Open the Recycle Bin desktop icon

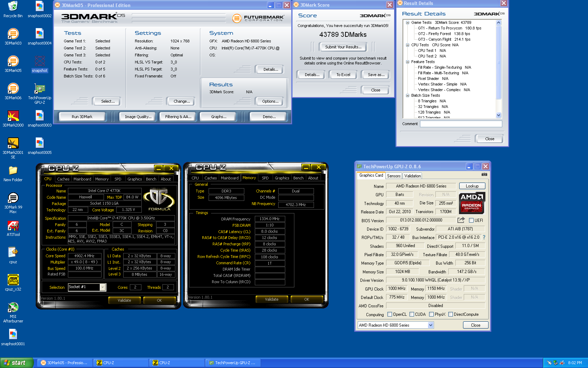point(13,9)
